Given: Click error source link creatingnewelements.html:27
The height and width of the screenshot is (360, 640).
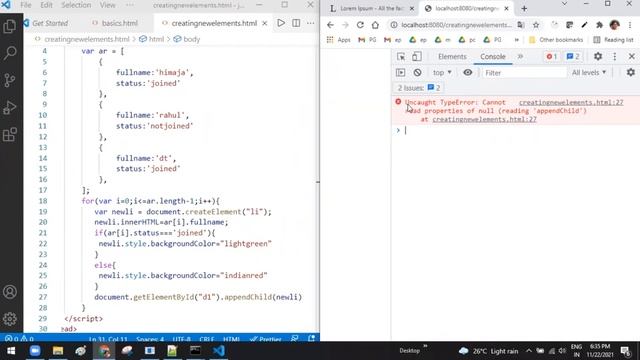Looking at the screenshot, I should (571, 102).
